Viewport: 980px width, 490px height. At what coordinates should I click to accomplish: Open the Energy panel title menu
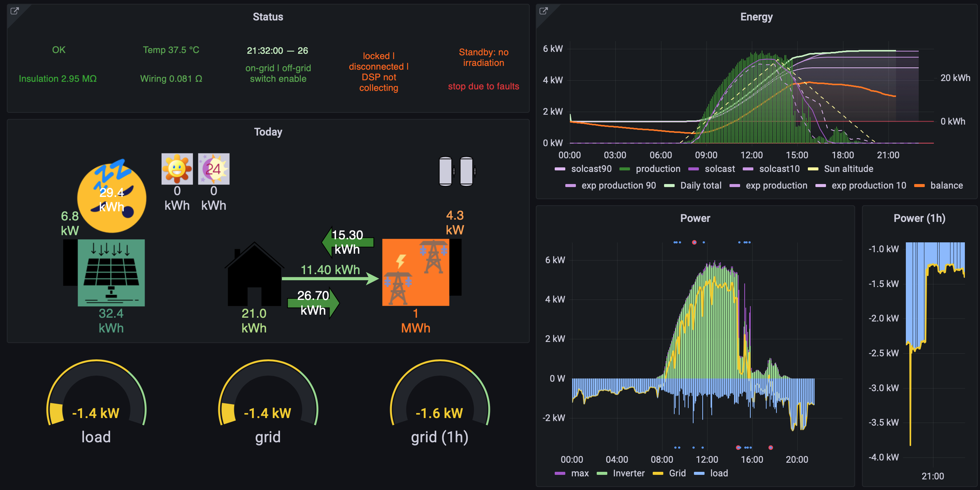[x=756, y=17]
